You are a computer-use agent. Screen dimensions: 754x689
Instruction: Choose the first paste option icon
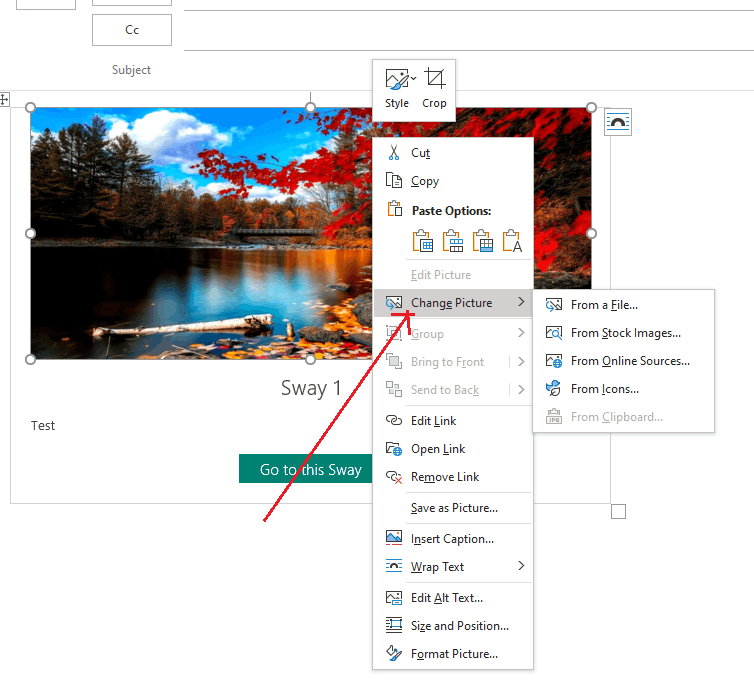pos(423,240)
